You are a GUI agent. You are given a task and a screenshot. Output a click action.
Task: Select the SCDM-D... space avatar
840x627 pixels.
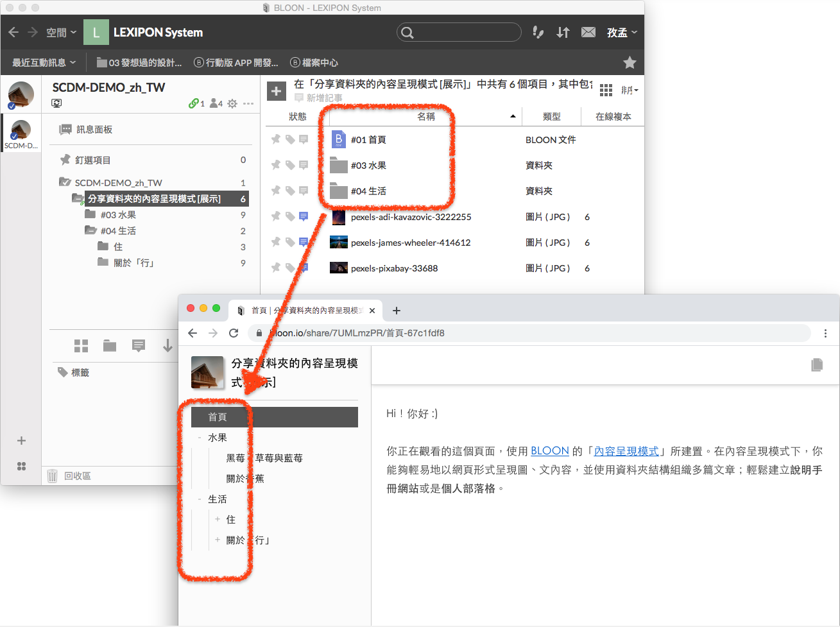(x=21, y=134)
